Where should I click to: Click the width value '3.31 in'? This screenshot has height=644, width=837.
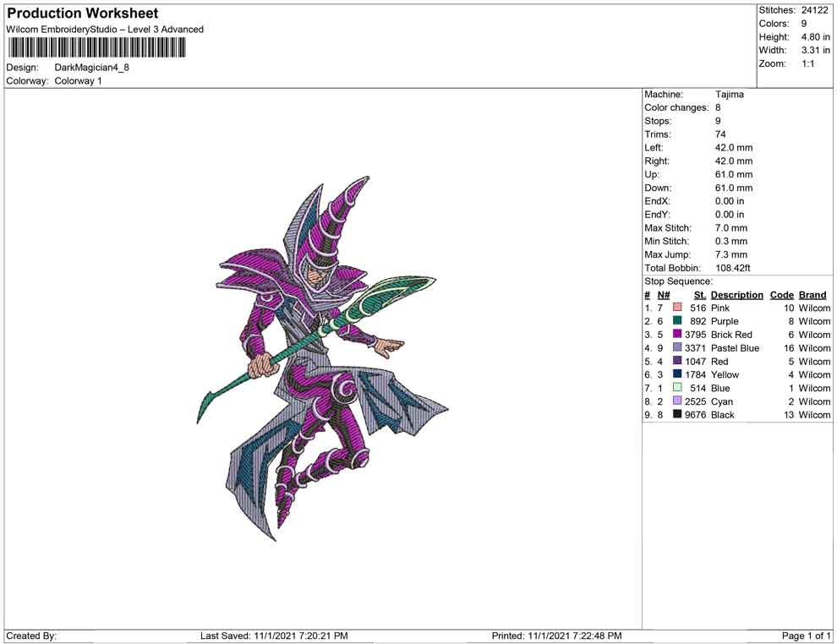tap(815, 50)
